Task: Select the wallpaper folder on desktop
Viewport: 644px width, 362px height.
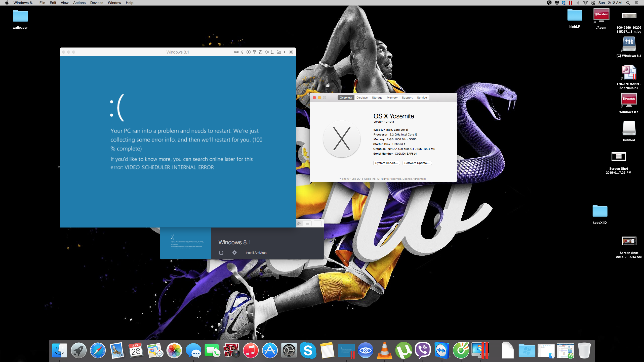Action: click(x=20, y=20)
